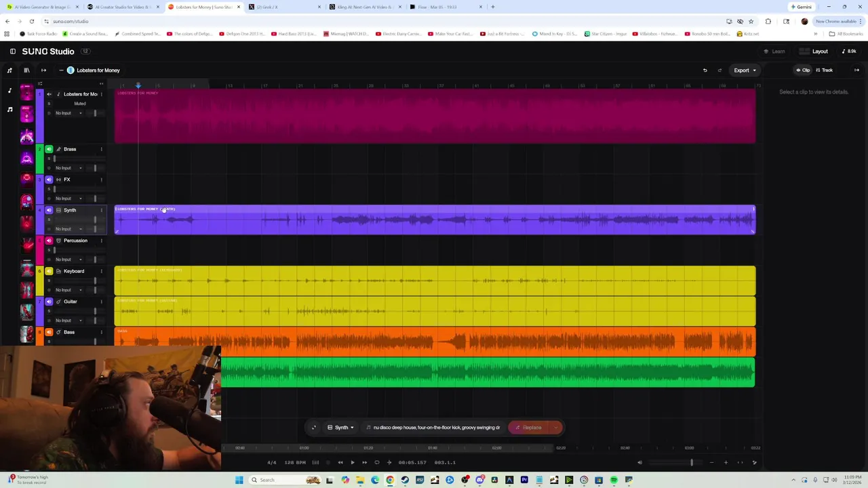Click the fit-to-width arrows icon
The image size is (868, 488).
click(x=740, y=462)
